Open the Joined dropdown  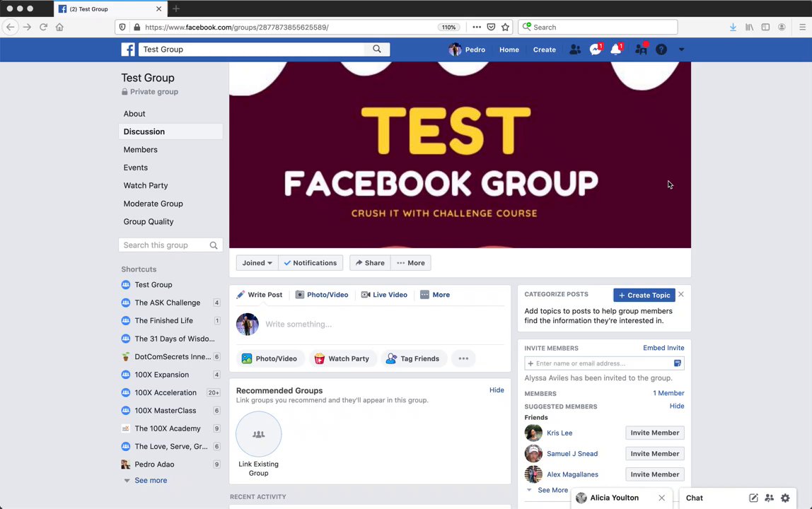point(257,263)
